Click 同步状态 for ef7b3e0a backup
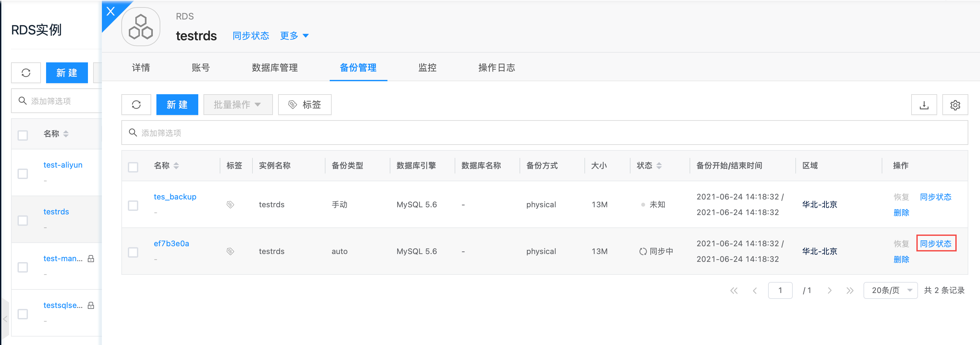 (x=936, y=244)
